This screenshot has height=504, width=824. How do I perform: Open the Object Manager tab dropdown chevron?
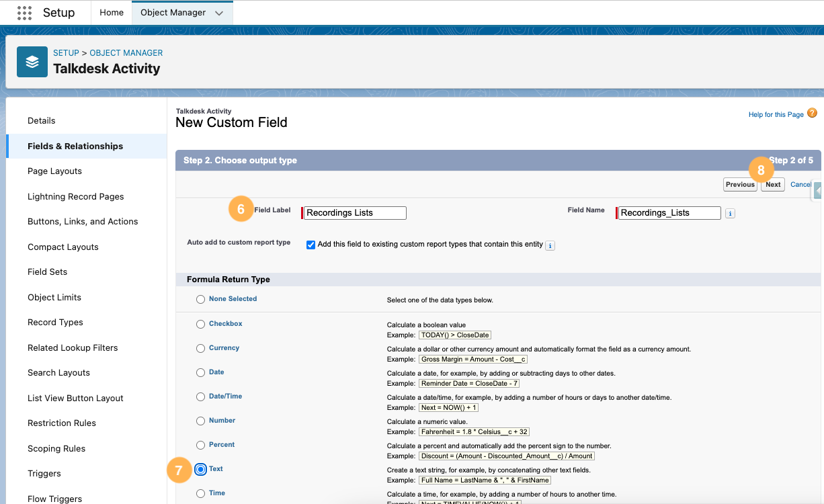(x=218, y=13)
